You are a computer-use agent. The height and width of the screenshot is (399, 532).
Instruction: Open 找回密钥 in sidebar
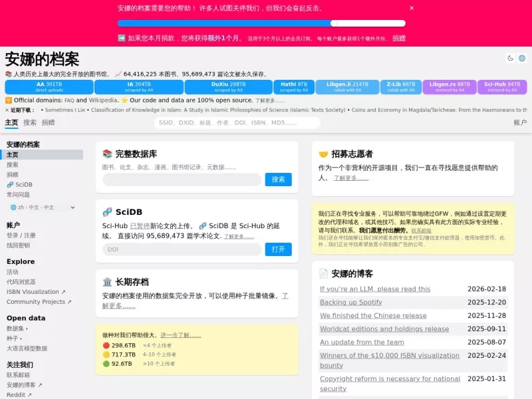pyautogui.click(x=18, y=245)
